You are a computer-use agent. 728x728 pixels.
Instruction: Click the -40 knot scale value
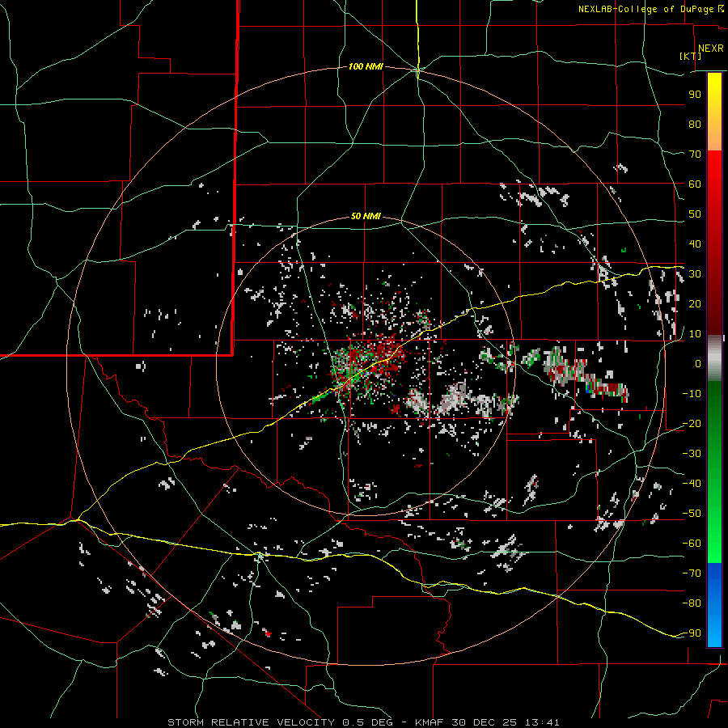(x=692, y=484)
